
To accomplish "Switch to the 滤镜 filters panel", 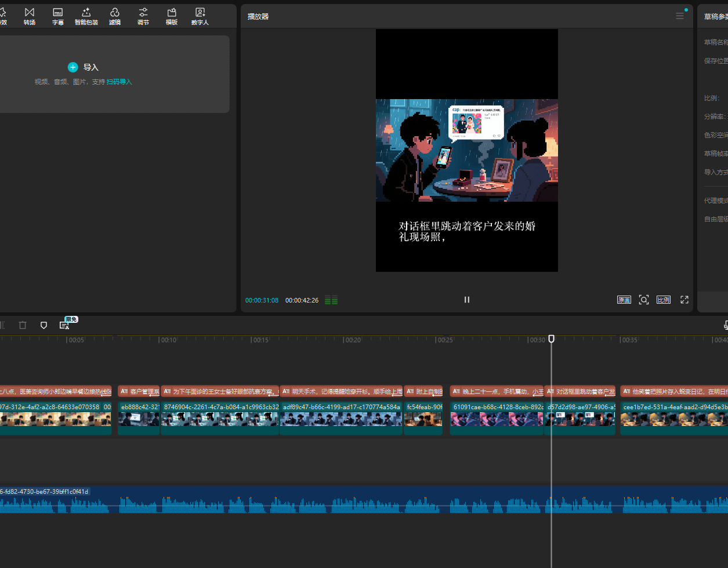I will (x=115, y=16).
